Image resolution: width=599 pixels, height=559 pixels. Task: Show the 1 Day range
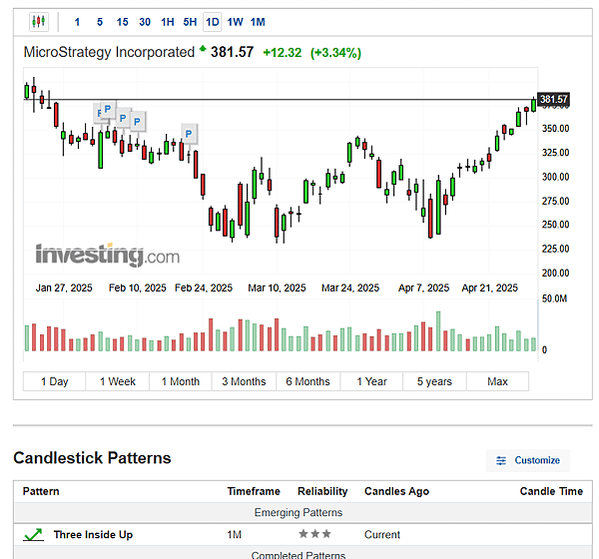[55, 381]
